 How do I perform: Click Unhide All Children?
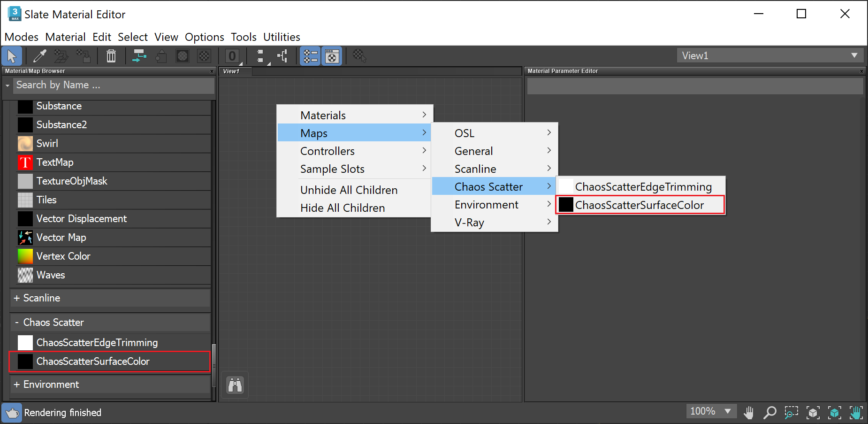(x=349, y=190)
